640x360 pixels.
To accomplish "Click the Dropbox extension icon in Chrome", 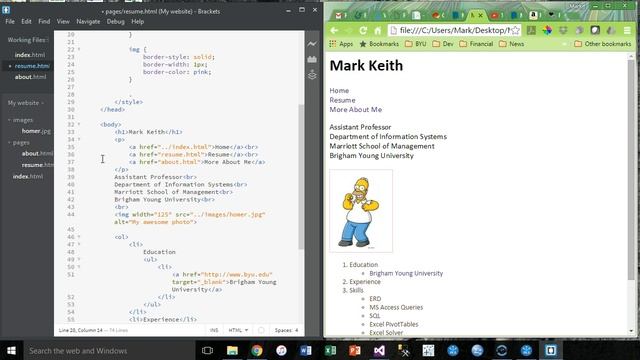I will (x=563, y=30).
